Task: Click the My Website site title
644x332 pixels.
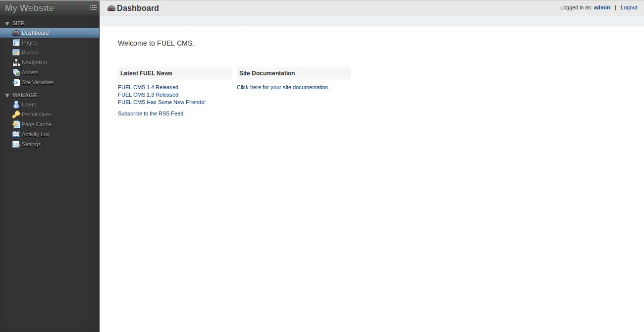Action: pyautogui.click(x=29, y=8)
